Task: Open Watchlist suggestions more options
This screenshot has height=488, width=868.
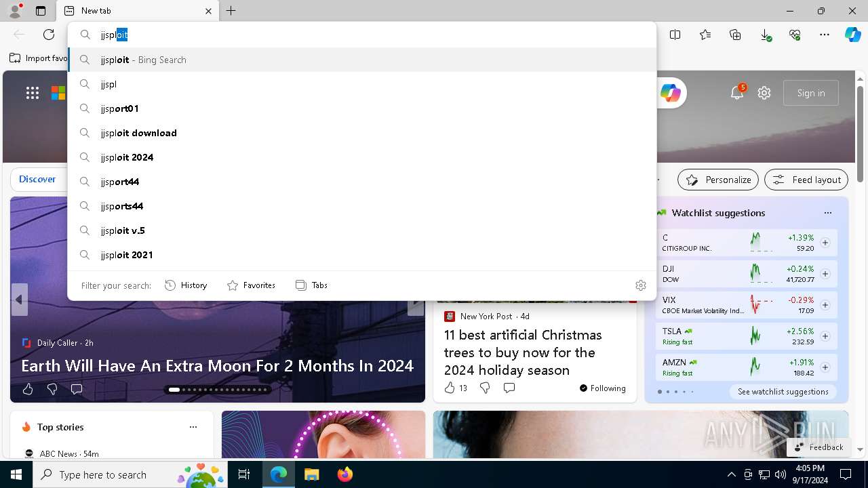Action: tap(827, 213)
